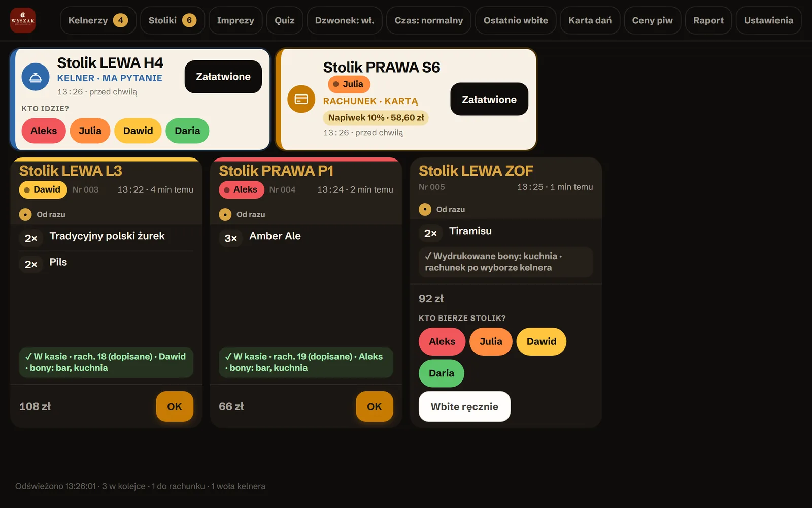812x508 pixels.
Task: Click the Napiwek 10% · 58,60 zł badge
Action: pos(376,118)
